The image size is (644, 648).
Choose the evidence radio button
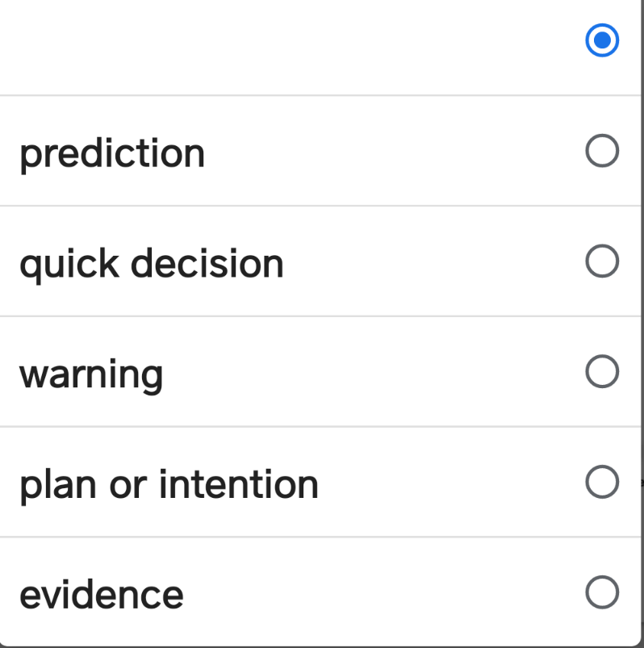602,592
